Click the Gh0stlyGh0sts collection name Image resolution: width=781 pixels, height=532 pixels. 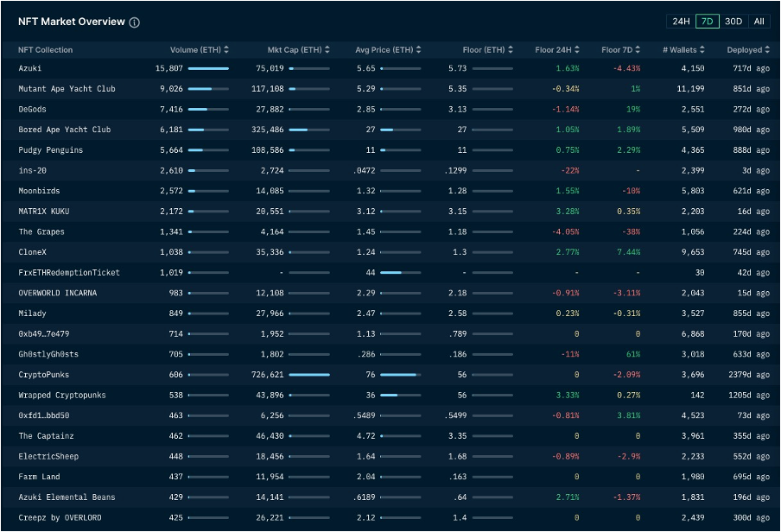pyautogui.click(x=48, y=354)
